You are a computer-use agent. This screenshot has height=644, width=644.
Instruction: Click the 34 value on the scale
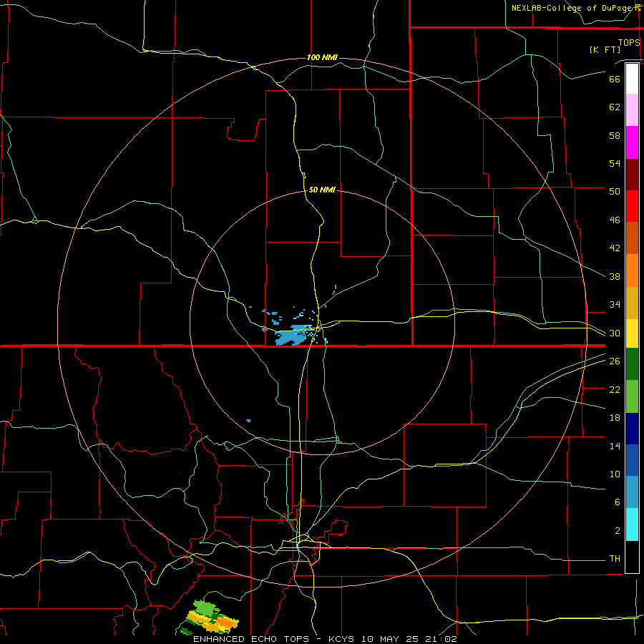pos(615,304)
